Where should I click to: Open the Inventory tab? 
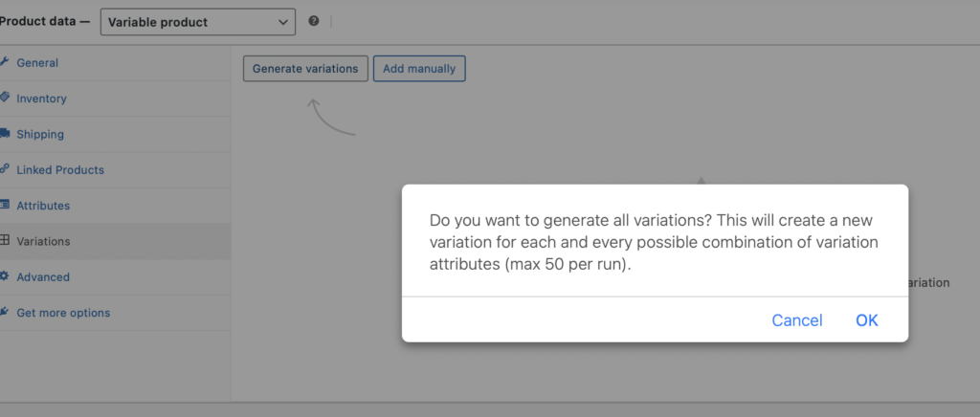pos(41,99)
